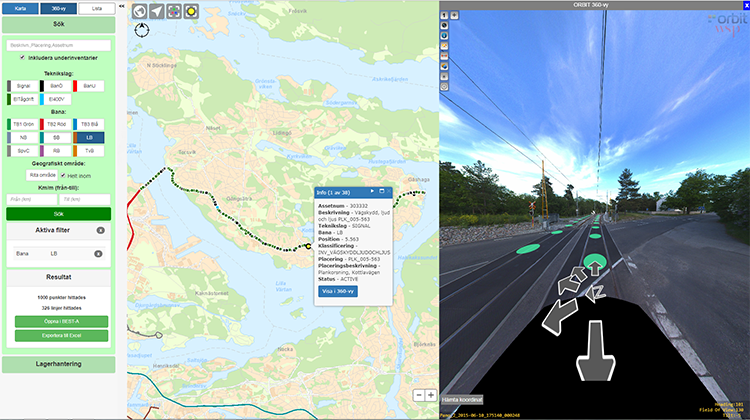Screen dimensions: 750x420
Task: Switch to the Lista tab
Action: (x=96, y=7)
